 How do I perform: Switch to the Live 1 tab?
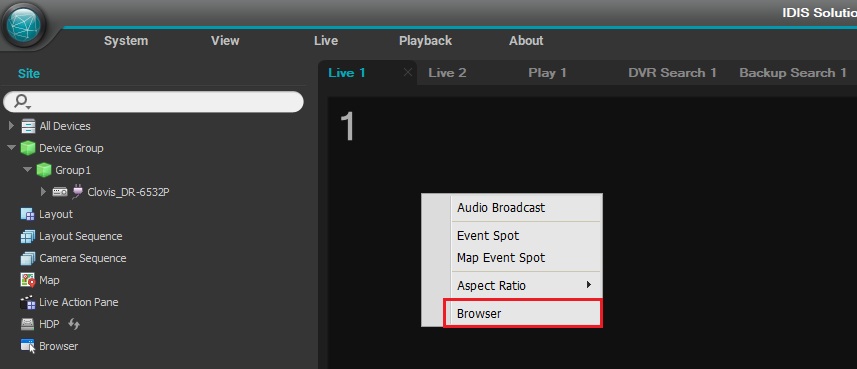(x=347, y=73)
